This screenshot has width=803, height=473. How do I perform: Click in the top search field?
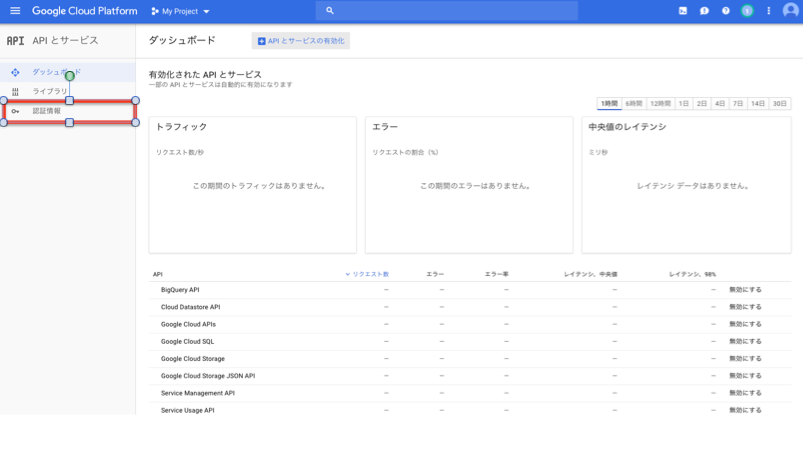(x=447, y=11)
